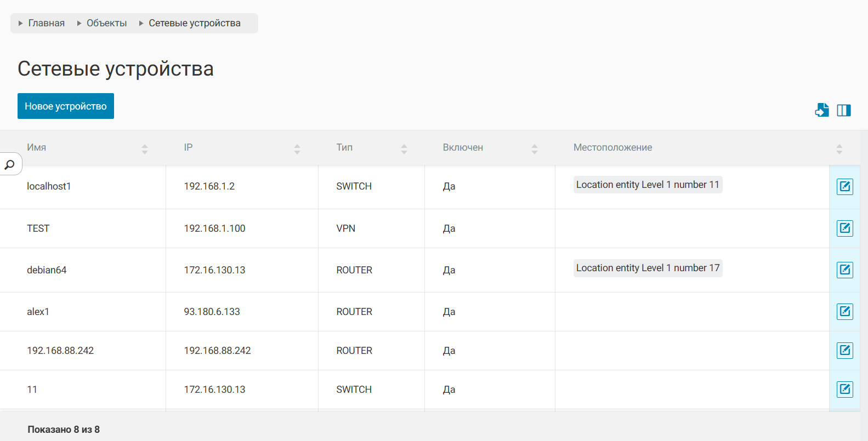Go to Главная in the breadcrumb
The width and height of the screenshot is (868, 441).
(x=46, y=23)
